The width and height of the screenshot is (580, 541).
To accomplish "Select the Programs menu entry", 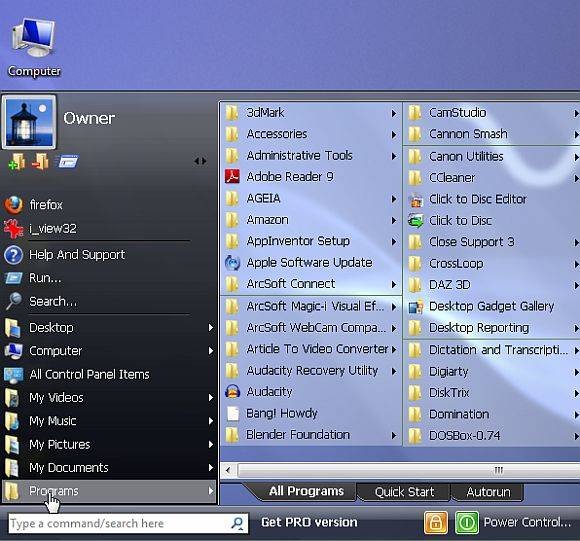I will tap(109, 491).
